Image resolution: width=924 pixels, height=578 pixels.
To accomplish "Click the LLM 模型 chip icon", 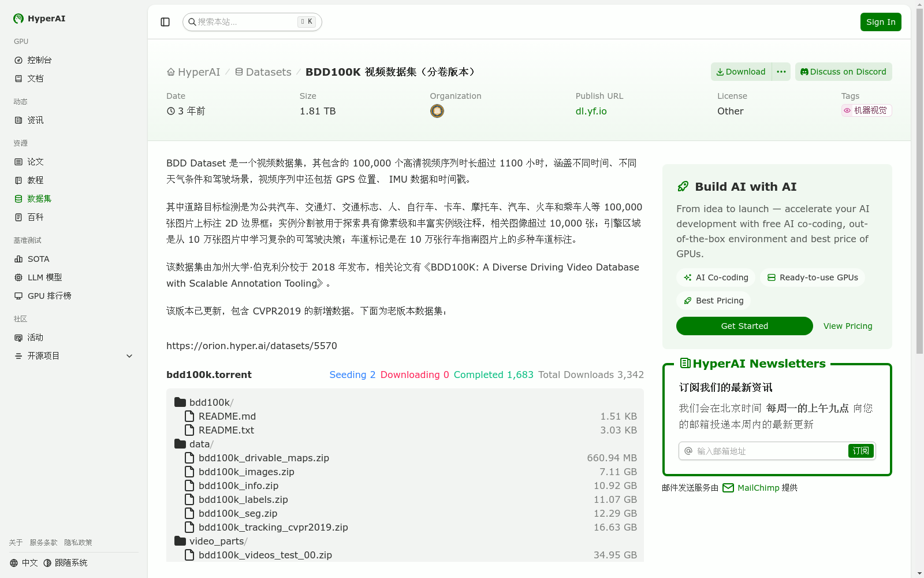I will tap(18, 277).
